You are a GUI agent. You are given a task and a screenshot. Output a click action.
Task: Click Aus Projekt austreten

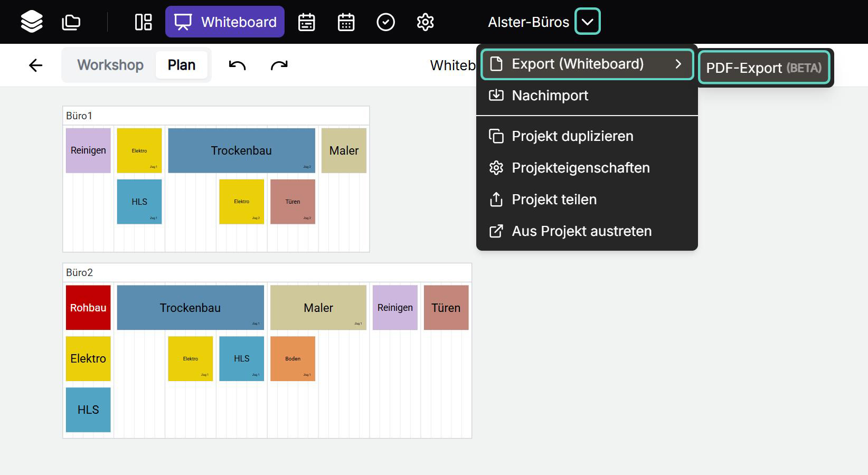581,231
